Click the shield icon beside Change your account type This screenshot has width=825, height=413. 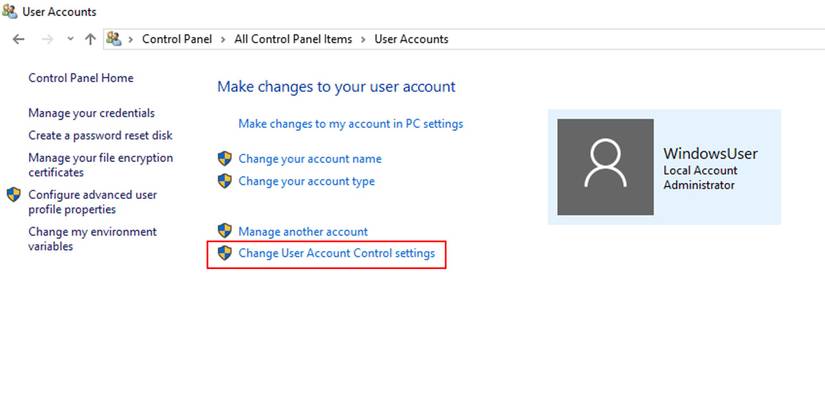point(225,181)
